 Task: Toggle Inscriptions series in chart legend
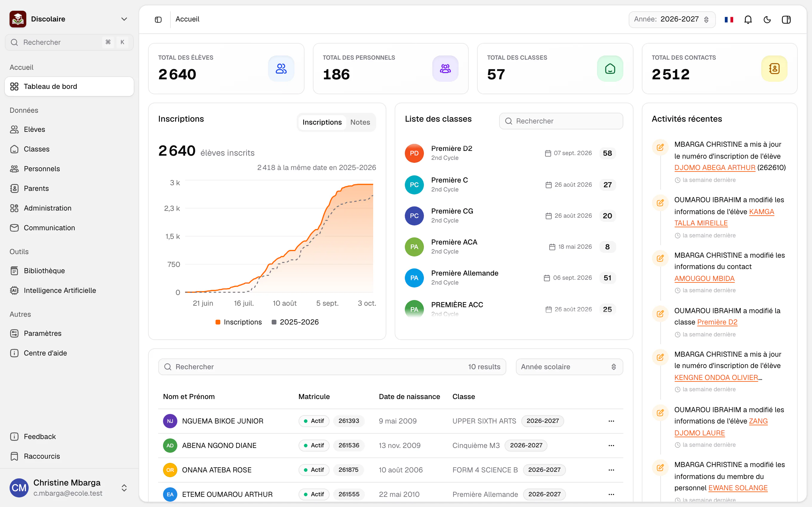[x=239, y=322]
